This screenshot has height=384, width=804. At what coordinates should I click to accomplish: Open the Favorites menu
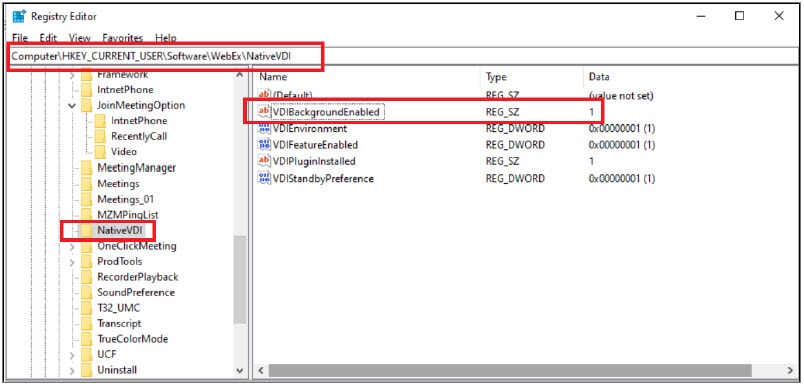click(123, 38)
